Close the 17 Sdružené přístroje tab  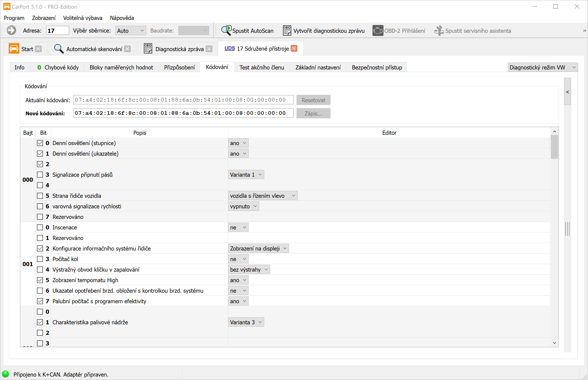tap(294, 48)
